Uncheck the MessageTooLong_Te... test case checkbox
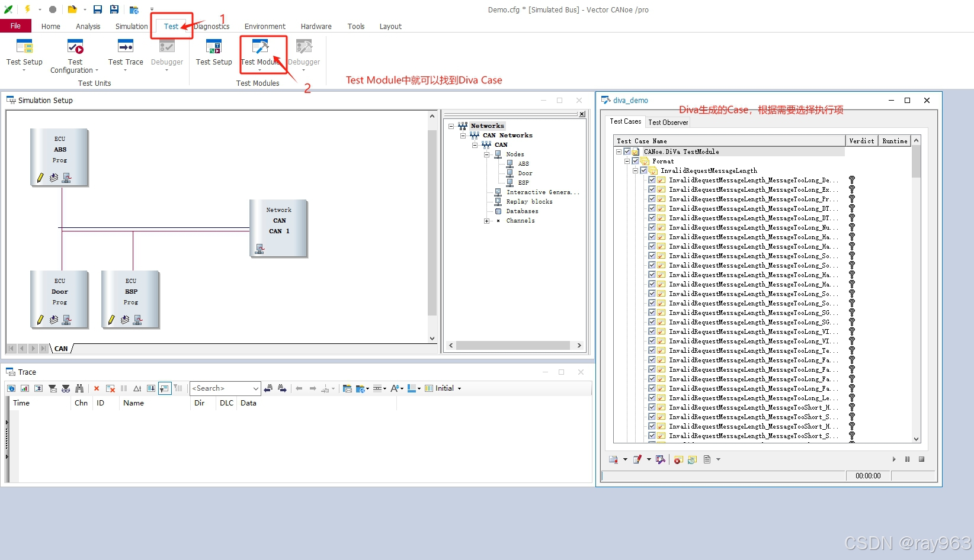Screen dimensions: 974x560 652,350
